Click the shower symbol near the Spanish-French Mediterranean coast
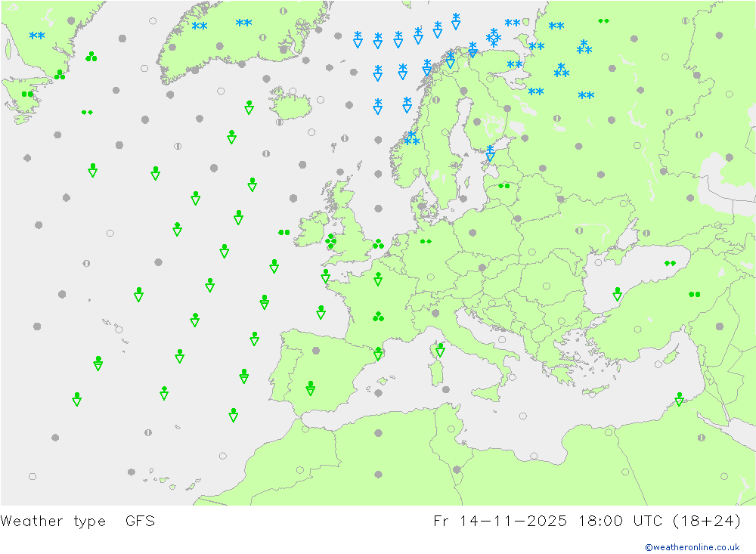 [378, 354]
